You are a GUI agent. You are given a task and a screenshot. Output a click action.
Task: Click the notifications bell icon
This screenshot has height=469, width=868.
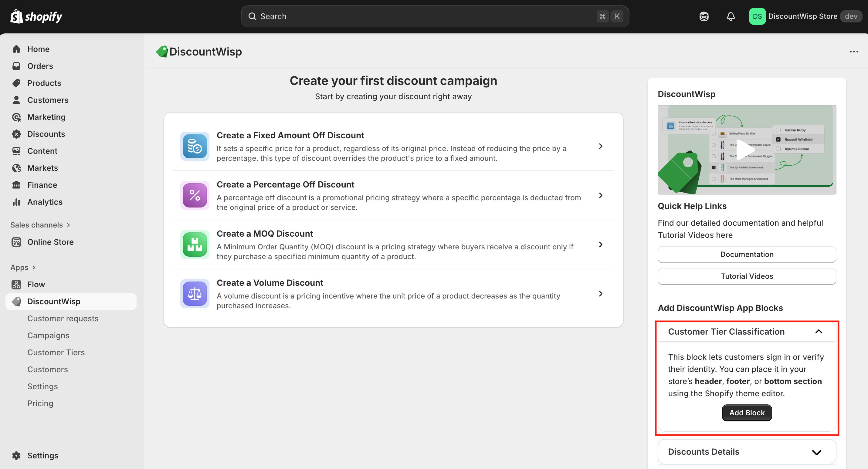[730, 16]
